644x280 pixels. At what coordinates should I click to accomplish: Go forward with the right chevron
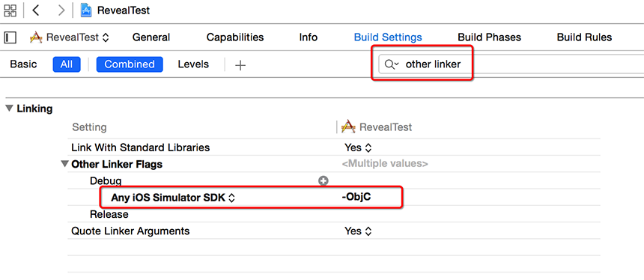coord(61,10)
